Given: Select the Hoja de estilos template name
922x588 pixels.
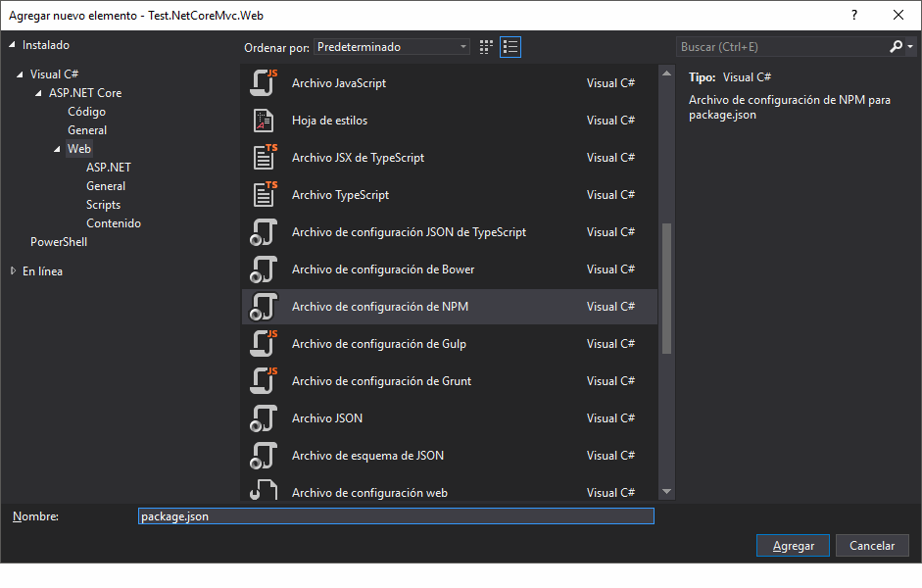Looking at the screenshot, I should coord(329,120).
